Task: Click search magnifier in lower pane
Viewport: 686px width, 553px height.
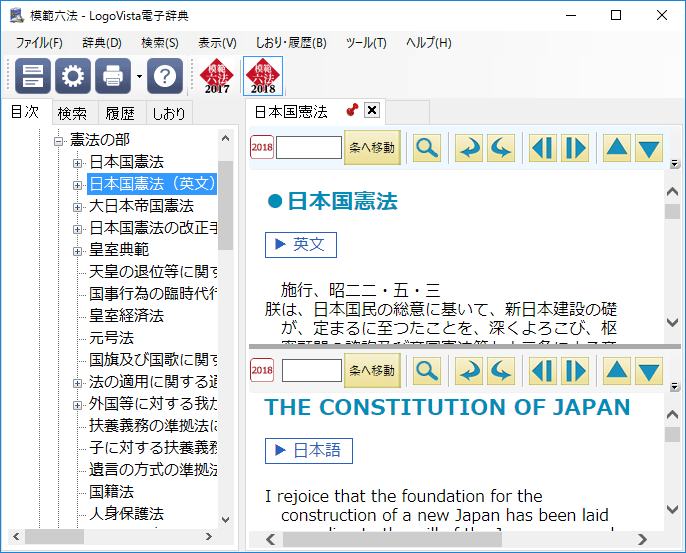Action: pyautogui.click(x=427, y=371)
